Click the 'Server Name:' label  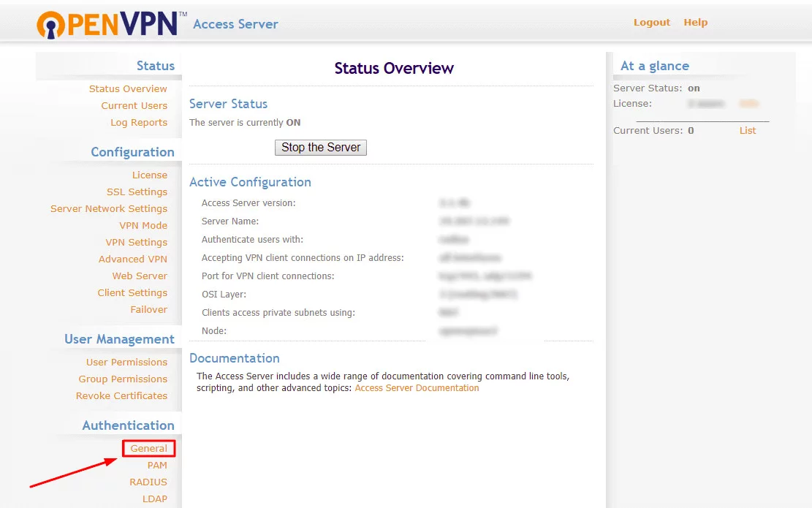pyautogui.click(x=230, y=221)
